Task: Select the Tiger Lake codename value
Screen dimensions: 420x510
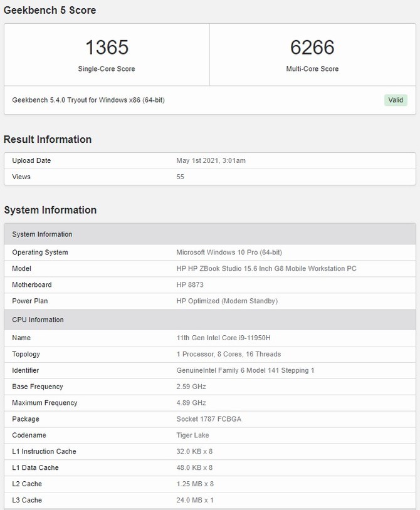Action: [x=192, y=435]
